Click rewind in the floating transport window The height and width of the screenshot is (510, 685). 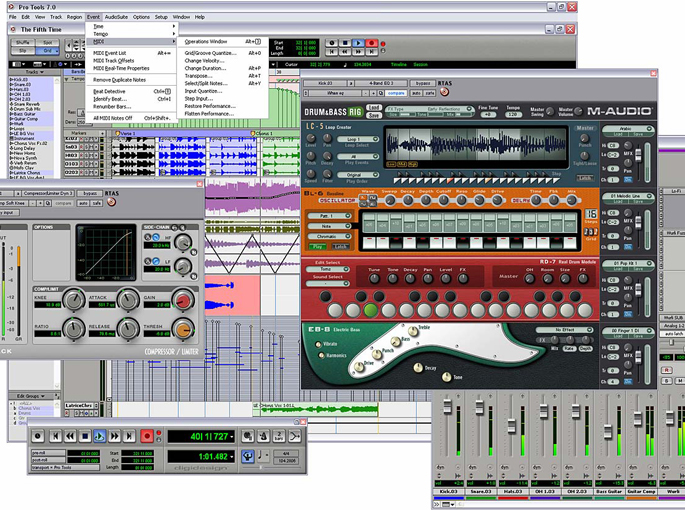pos(70,436)
